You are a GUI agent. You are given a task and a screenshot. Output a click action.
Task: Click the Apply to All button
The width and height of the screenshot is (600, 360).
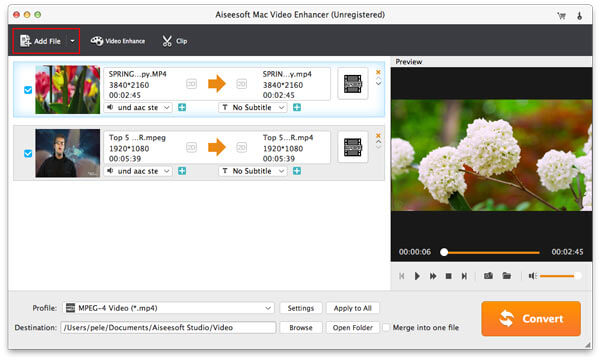click(x=352, y=308)
